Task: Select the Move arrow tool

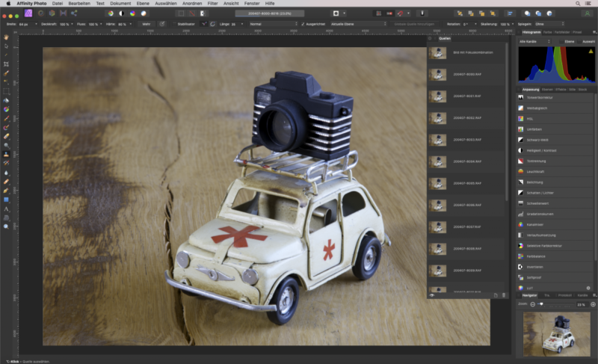Action: pos(6,46)
